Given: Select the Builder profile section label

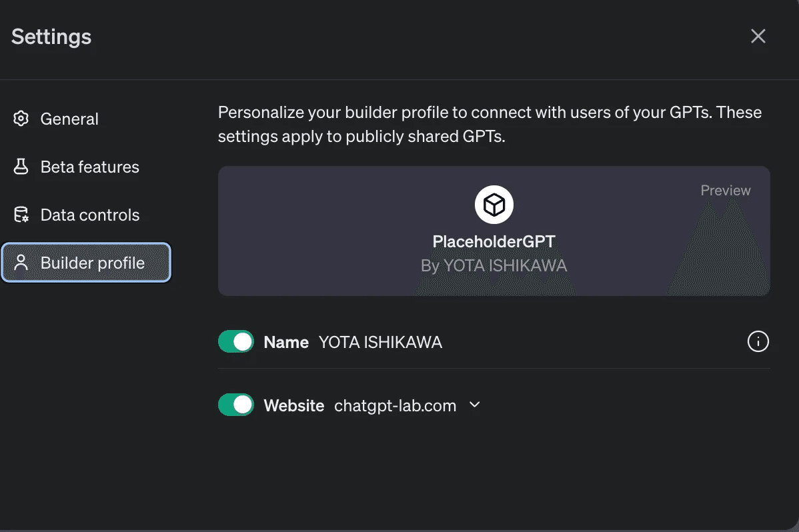Looking at the screenshot, I should click(93, 263).
